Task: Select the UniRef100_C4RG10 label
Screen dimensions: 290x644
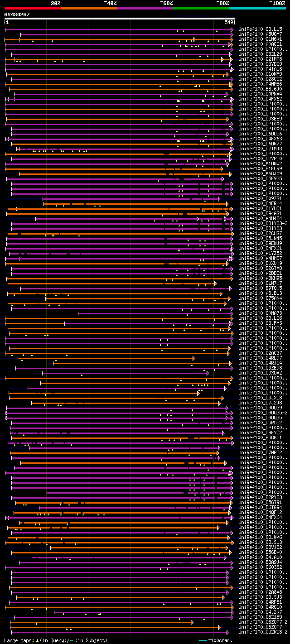Action: 260,607
